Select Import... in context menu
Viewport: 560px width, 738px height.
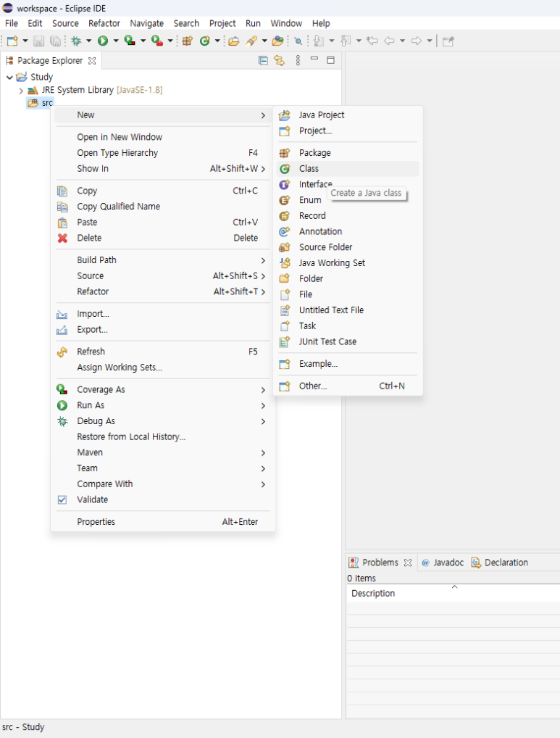[x=162, y=314]
